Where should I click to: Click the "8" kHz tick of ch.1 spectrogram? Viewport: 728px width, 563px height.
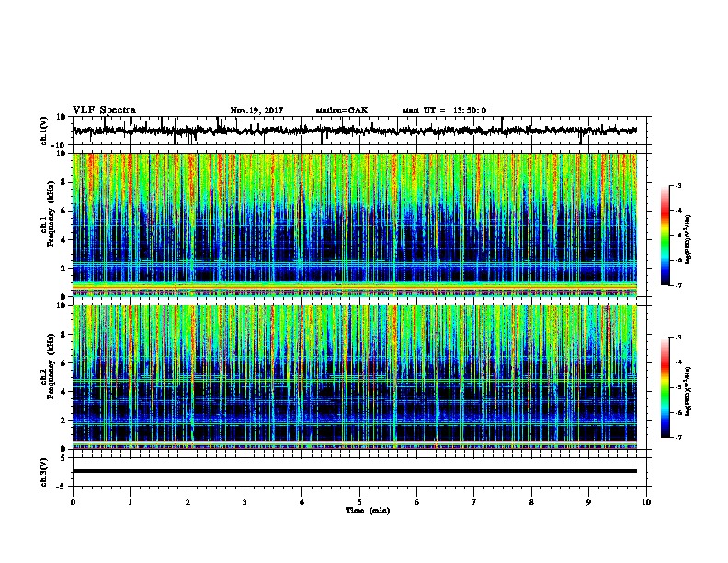click(x=63, y=182)
